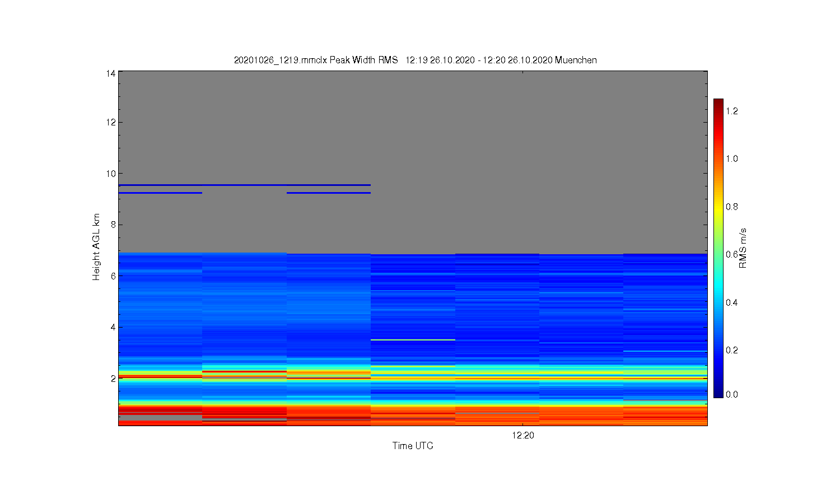Click the 10 height tick label

point(111,174)
